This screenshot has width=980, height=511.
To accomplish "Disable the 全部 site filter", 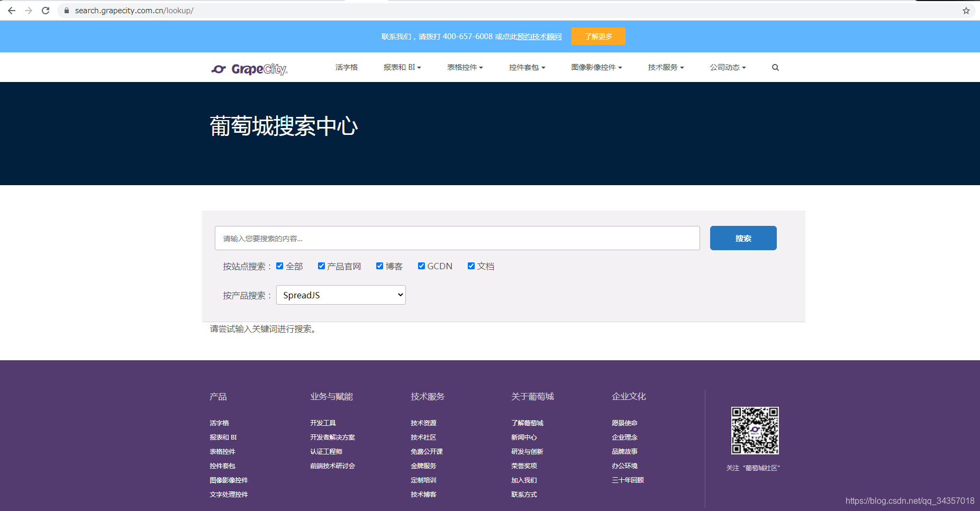I will pyautogui.click(x=279, y=266).
